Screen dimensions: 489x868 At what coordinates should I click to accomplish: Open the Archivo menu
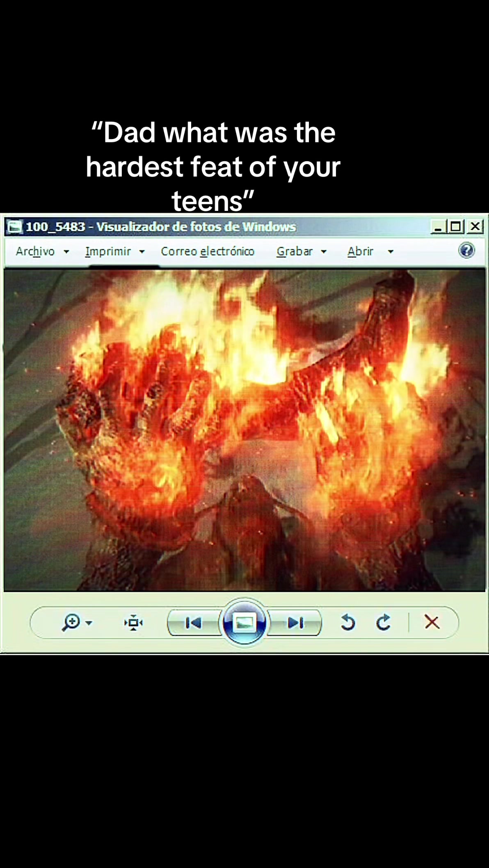click(35, 251)
